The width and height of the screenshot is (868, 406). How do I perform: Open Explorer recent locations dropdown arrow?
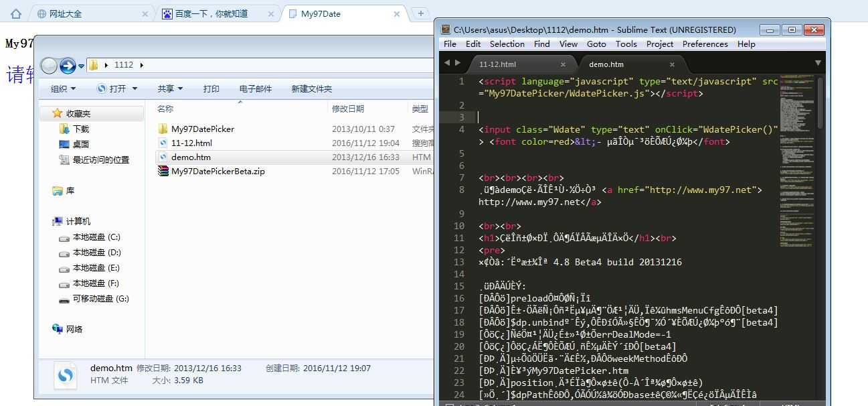(x=81, y=66)
